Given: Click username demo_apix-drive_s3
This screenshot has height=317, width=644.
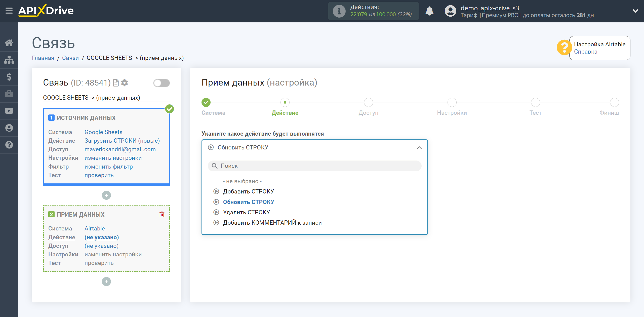Looking at the screenshot, I should click(x=490, y=8).
